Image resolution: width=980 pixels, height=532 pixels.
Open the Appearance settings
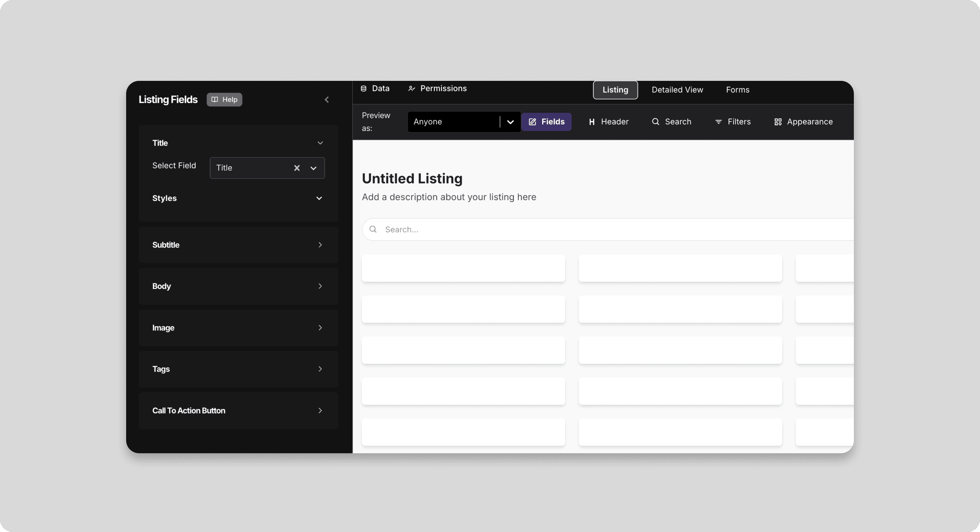point(803,122)
